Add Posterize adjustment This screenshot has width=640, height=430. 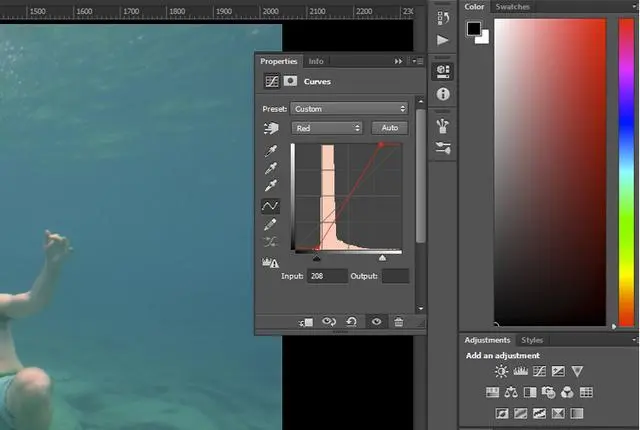pos(520,414)
